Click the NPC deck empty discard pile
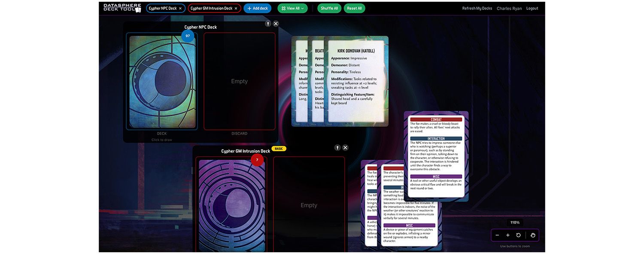 (x=240, y=81)
